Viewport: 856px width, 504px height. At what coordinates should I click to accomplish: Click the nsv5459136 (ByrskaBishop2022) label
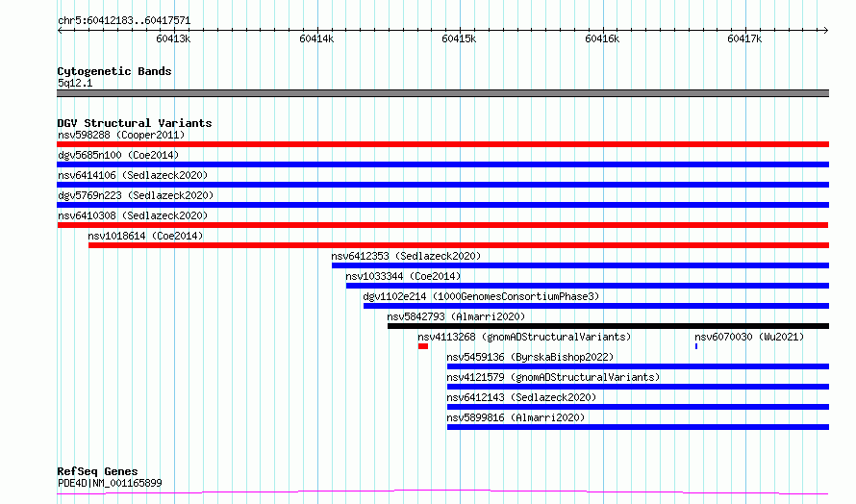click(530, 357)
